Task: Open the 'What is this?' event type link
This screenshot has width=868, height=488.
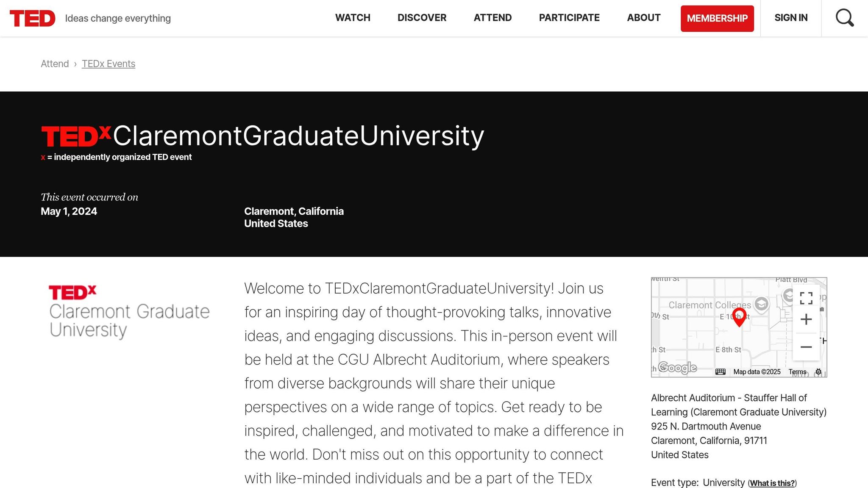Action: tap(772, 483)
